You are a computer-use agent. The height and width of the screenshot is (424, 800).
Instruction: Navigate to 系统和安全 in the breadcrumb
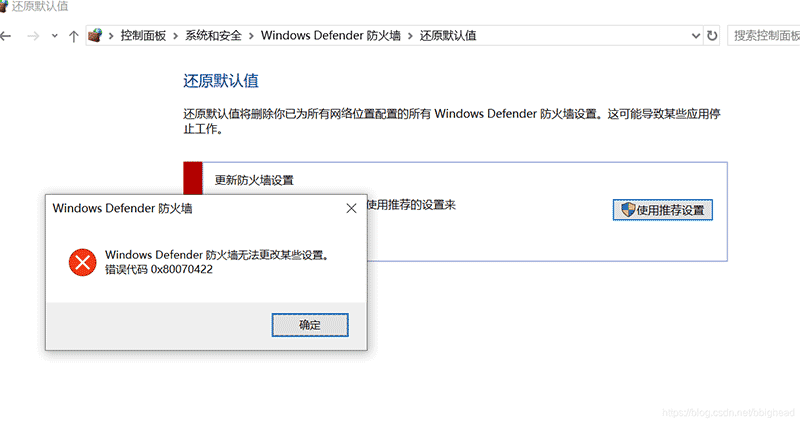[x=213, y=35]
